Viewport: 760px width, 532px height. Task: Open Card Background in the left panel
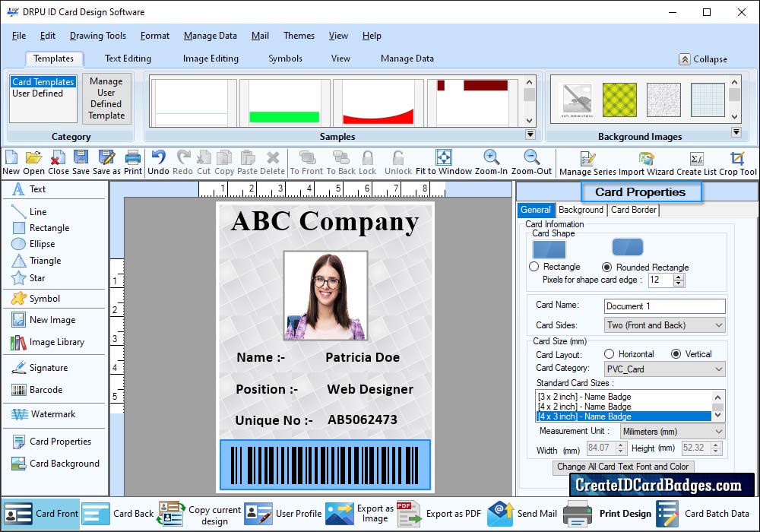click(55, 464)
